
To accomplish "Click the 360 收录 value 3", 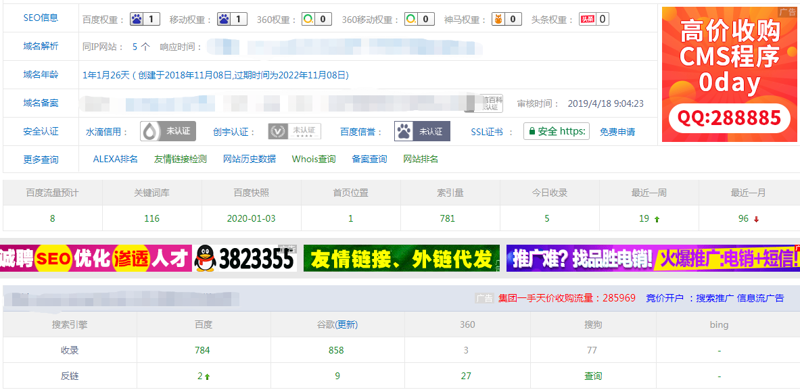I will coord(466,351).
